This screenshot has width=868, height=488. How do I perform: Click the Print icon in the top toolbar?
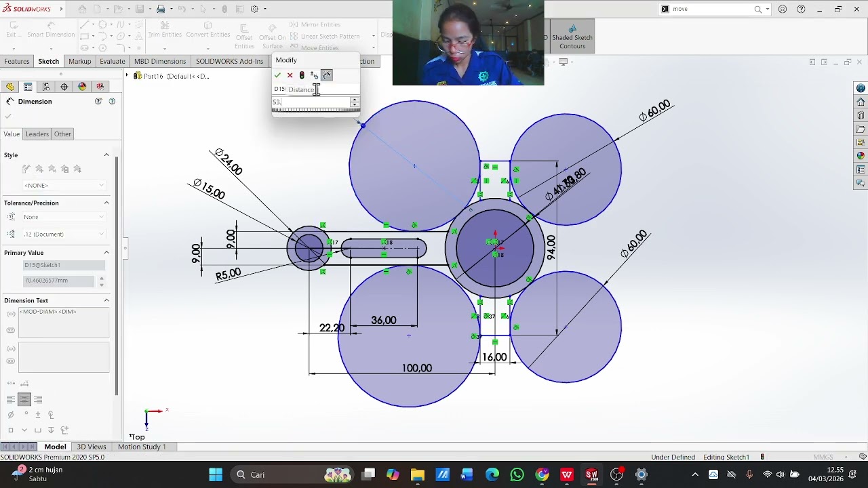tap(161, 9)
